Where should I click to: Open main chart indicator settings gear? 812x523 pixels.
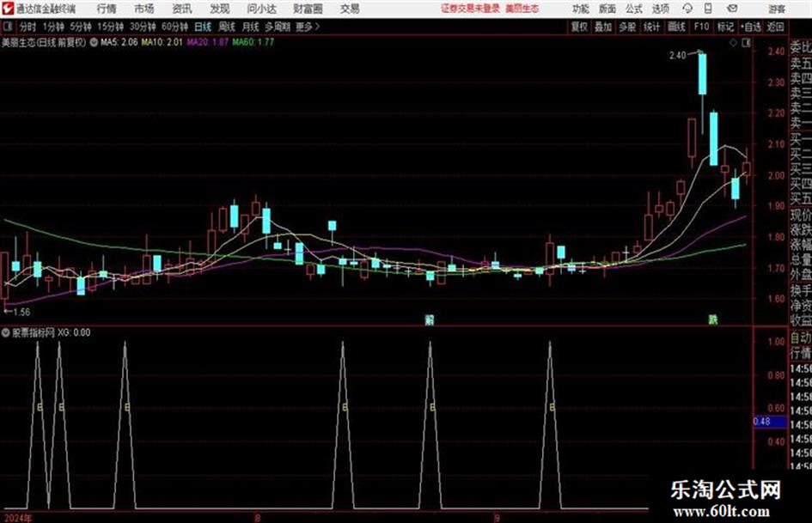(x=94, y=43)
